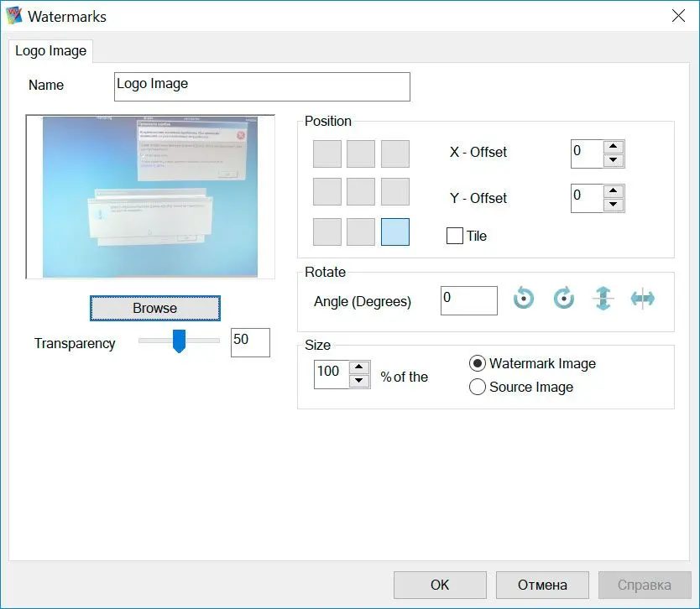Select highlighted bottom-right position square
Image resolution: width=700 pixels, height=609 pixels.
[x=395, y=232]
